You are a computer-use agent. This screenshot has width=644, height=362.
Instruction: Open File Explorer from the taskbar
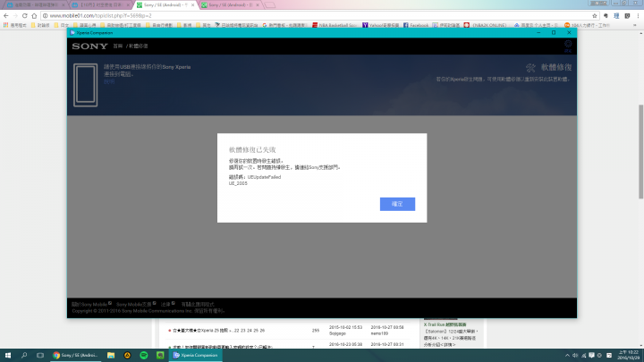[111, 356]
